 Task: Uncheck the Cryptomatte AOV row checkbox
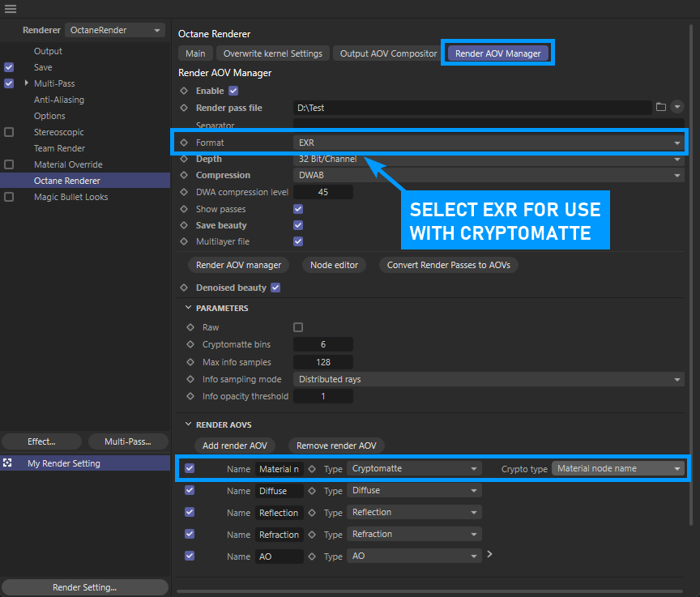[x=190, y=468]
